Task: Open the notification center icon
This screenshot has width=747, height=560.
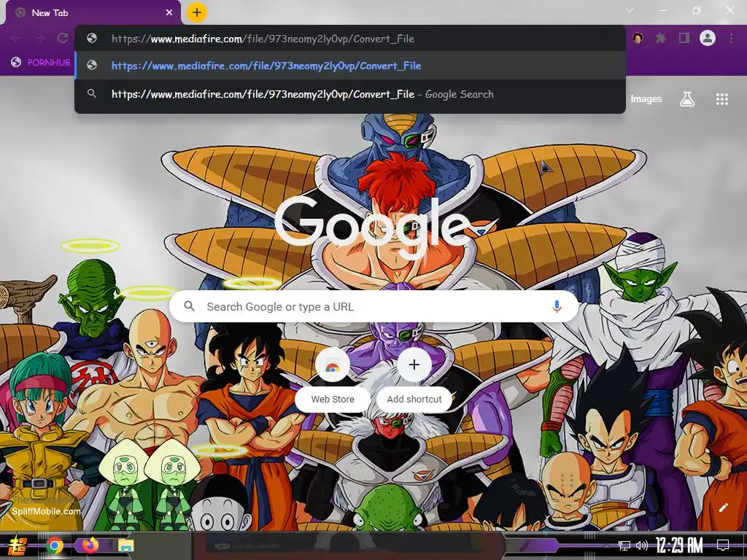Action: [x=723, y=545]
